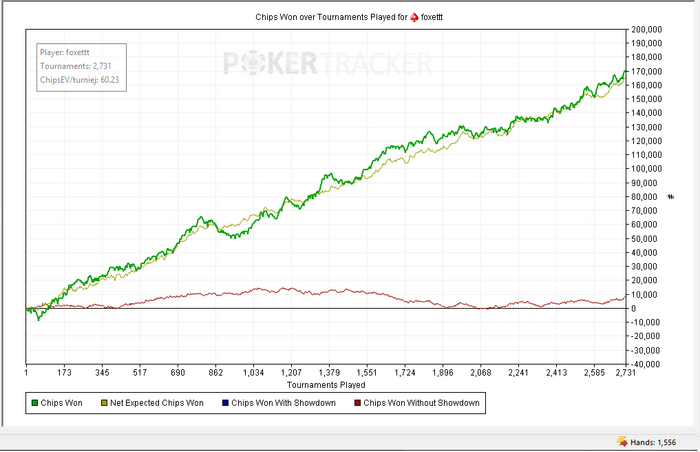Click the 170,000 y-axis label
The height and width of the screenshot is (452, 700).
coord(646,71)
